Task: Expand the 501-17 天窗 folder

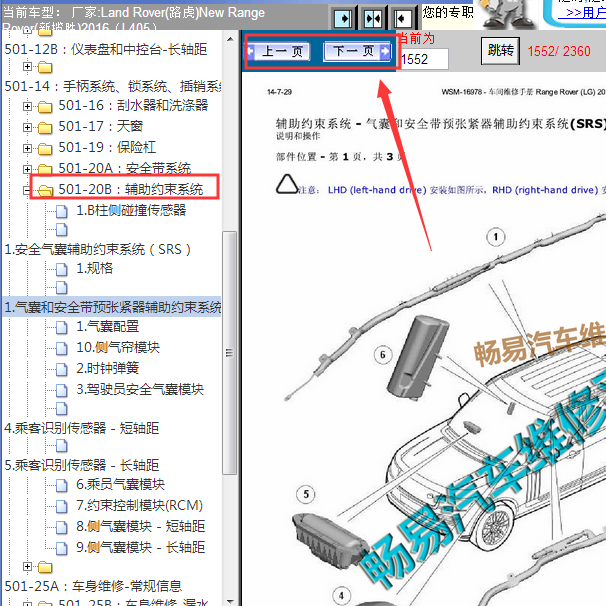Action: click(x=27, y=127)
